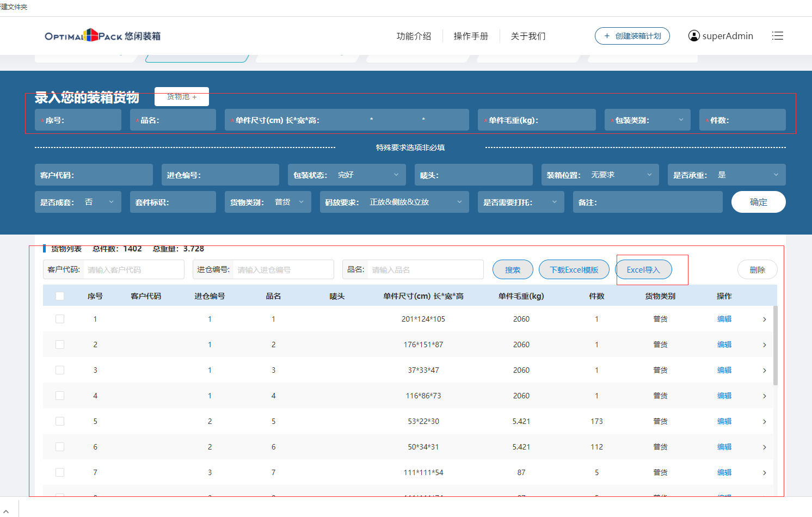Focus the 唛头 input field
Image resolution: width=812 pixels, height=517 pixels.
(x=473, y=175)
